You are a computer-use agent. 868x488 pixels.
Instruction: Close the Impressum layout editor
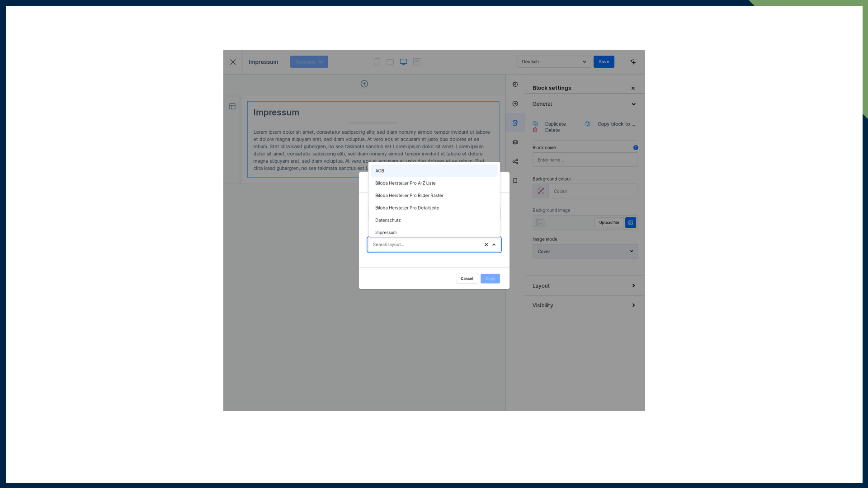233,62
